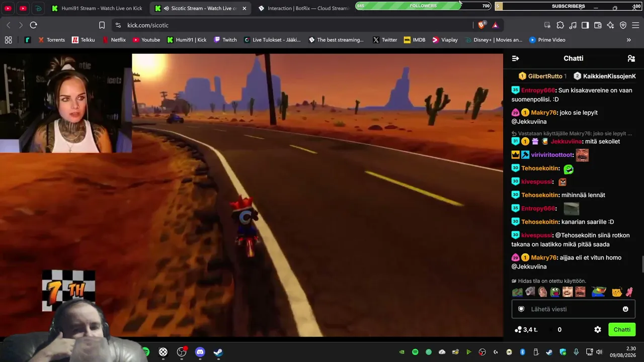Screen dimensions: 644x362
Task: Open the Prime Video bookmark
Action: click(547, 40)
